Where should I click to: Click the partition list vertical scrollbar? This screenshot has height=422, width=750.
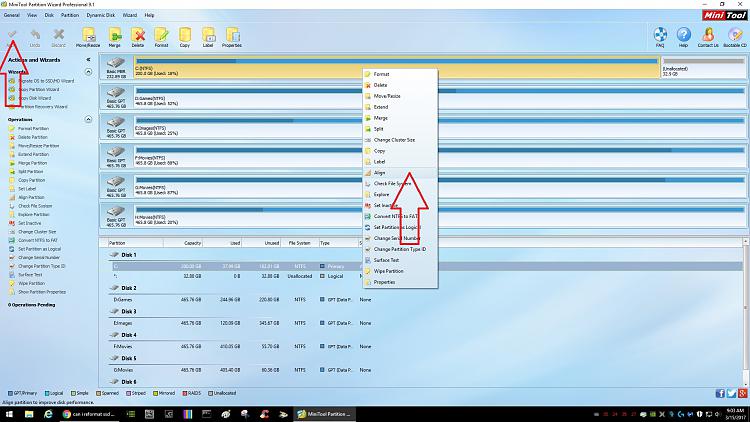click(746, 312)
